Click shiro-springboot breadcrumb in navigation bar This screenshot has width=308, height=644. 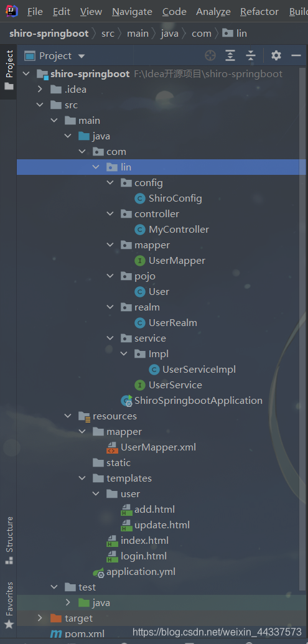point(49,33)
